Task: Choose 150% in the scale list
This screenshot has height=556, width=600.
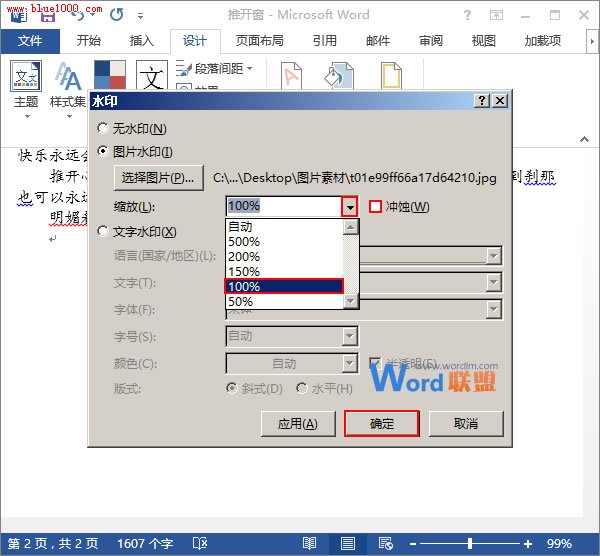Action: (x=284, y=271)
